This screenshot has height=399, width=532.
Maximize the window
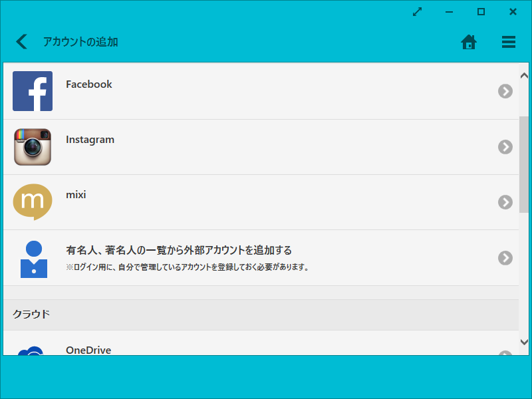[481, 12]
